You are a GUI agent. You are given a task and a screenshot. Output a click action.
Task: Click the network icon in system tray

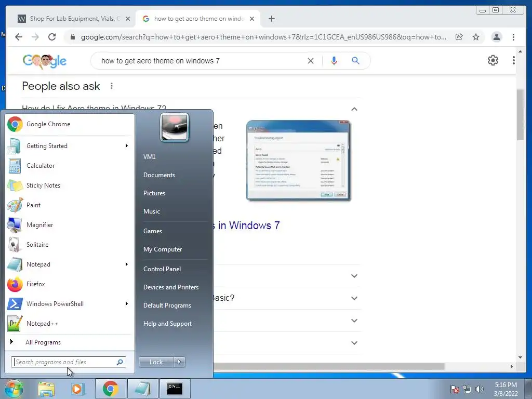coord(467,389)
